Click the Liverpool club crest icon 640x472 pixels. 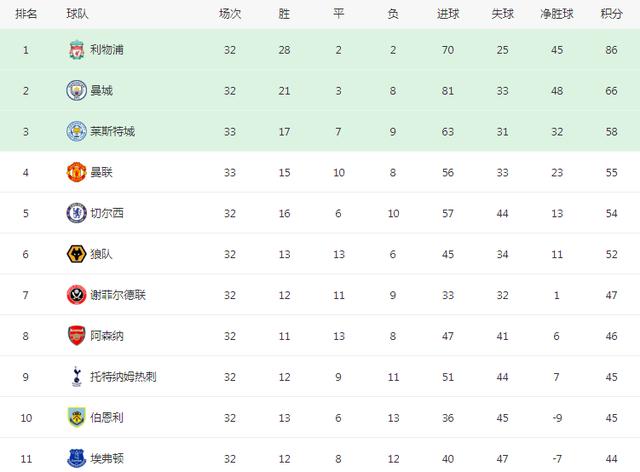76,50
